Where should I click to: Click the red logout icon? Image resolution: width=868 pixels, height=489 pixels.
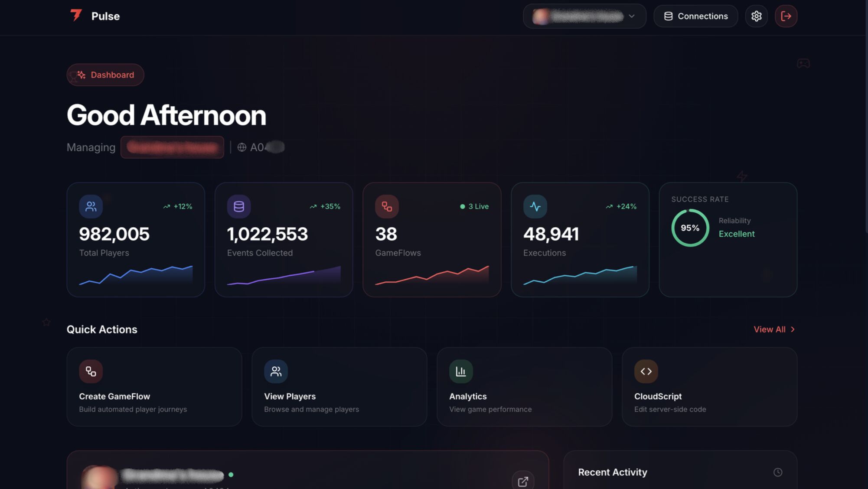click(786, 16)
